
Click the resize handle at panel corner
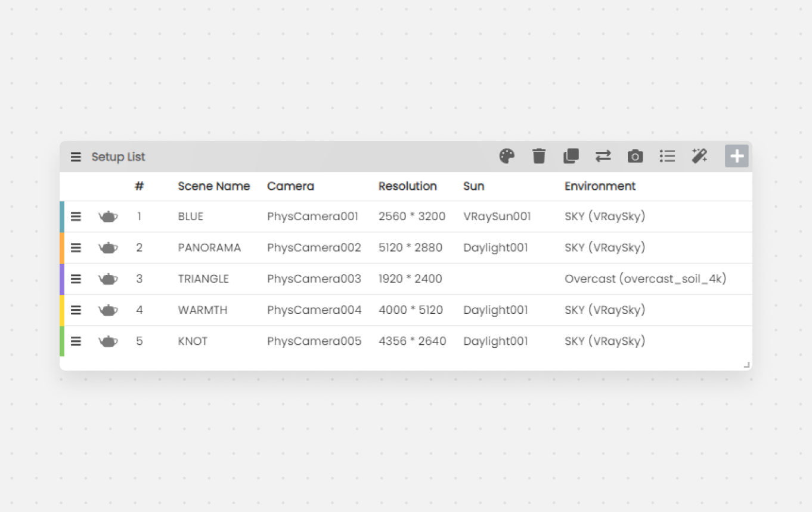click(746, 365)
